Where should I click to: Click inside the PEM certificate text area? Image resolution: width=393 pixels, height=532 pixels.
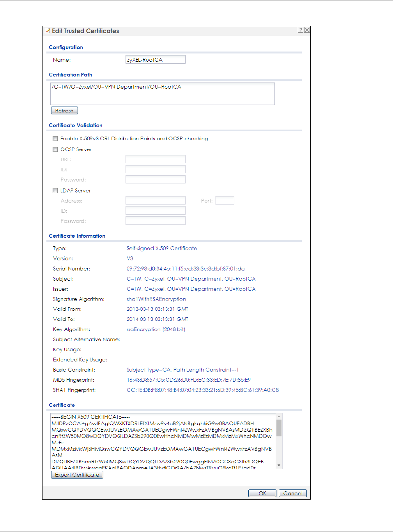coord(163,441)
